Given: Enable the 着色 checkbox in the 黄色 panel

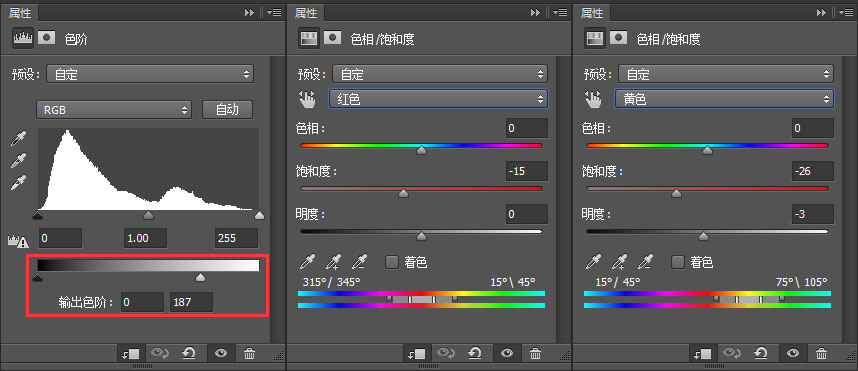Looking at the screenshot, I should coord(678,262).
